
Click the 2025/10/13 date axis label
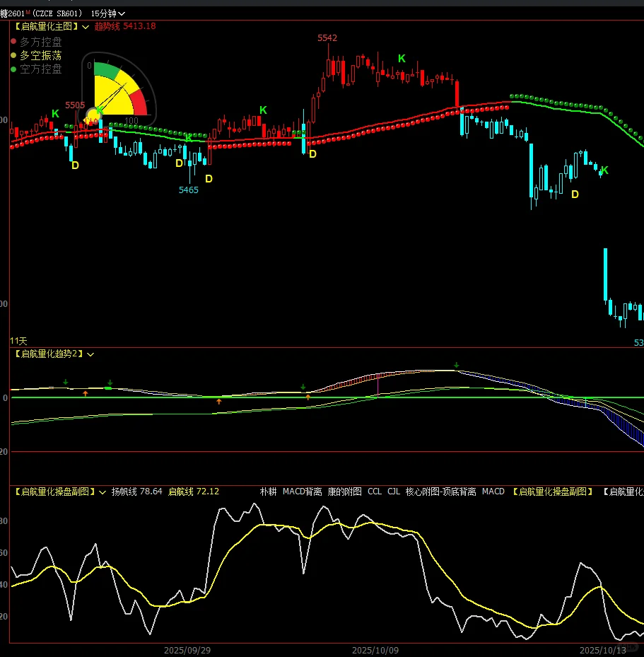(603, 651)
